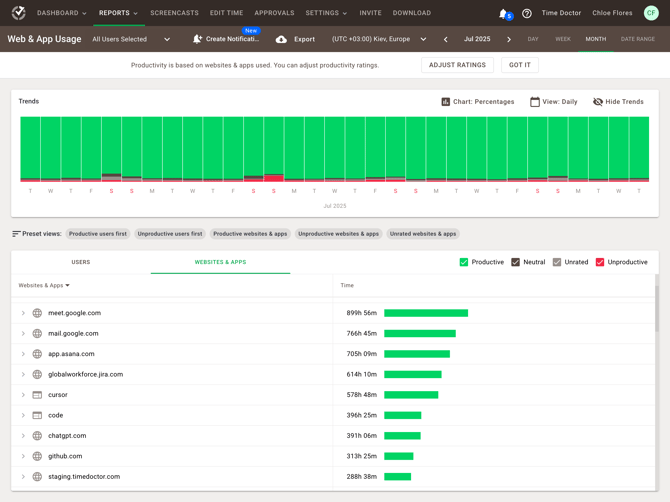Click the Adjust Ratings button
Screen dimensions: 670x502
(457, 65)
